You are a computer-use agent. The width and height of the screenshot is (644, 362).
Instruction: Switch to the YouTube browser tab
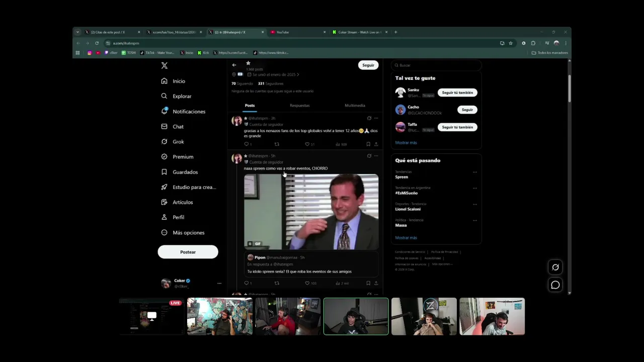(298, 32)
